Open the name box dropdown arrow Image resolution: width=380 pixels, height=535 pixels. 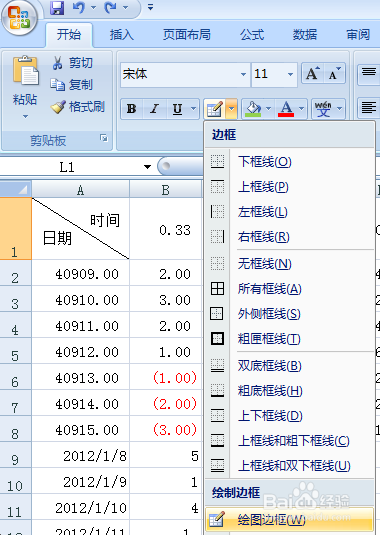(x=147, y=167)
